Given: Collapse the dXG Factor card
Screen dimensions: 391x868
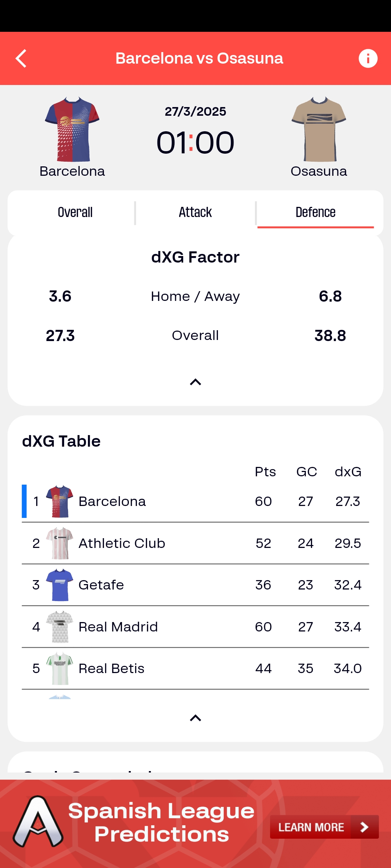Looking at the screenshot, I should click(x=195, y=382).
